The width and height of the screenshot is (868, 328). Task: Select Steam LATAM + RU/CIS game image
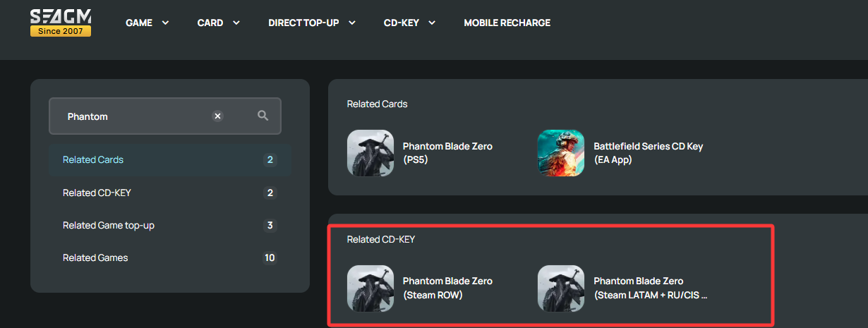[561, 288]
